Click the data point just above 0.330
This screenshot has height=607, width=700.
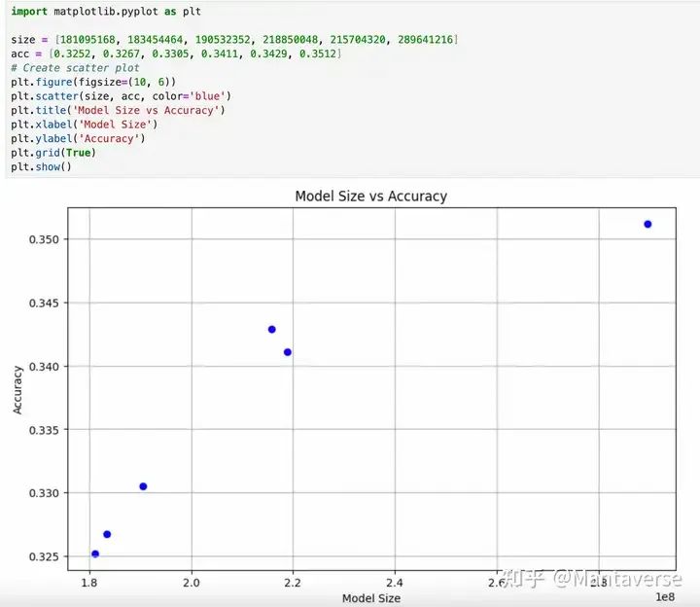pos(143,486)
